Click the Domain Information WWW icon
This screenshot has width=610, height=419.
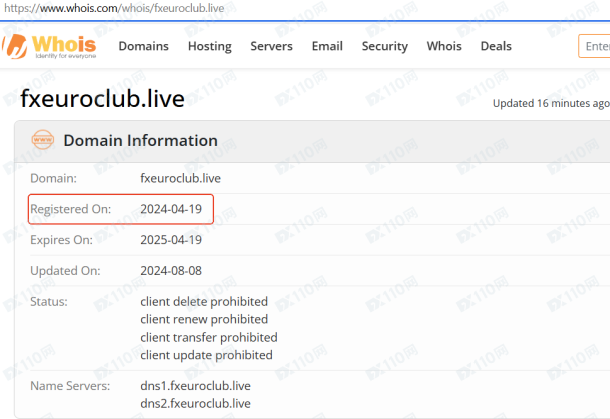[42, 141]
